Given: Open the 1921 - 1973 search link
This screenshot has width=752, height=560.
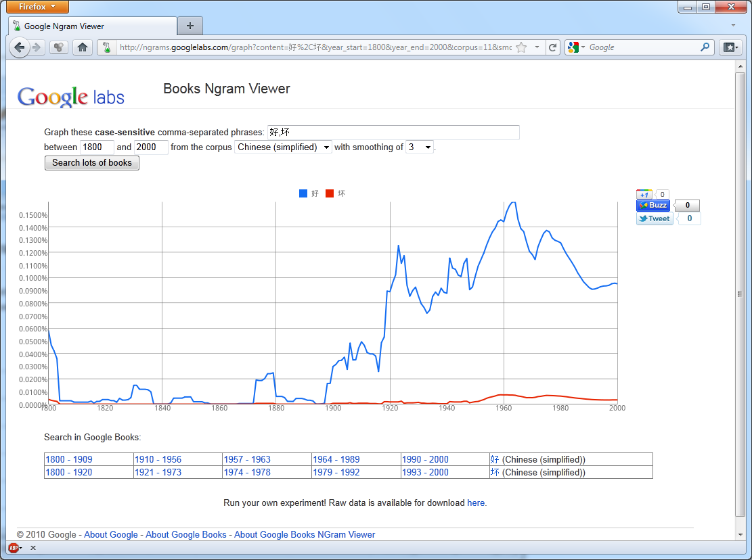Looking at the screenshot, I should point(158,472).
